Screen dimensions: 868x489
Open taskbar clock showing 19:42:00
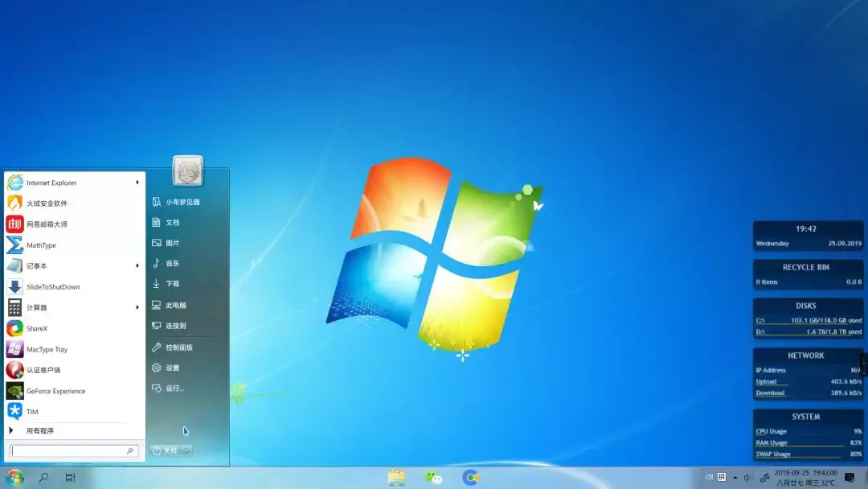(x=806, y=478)
